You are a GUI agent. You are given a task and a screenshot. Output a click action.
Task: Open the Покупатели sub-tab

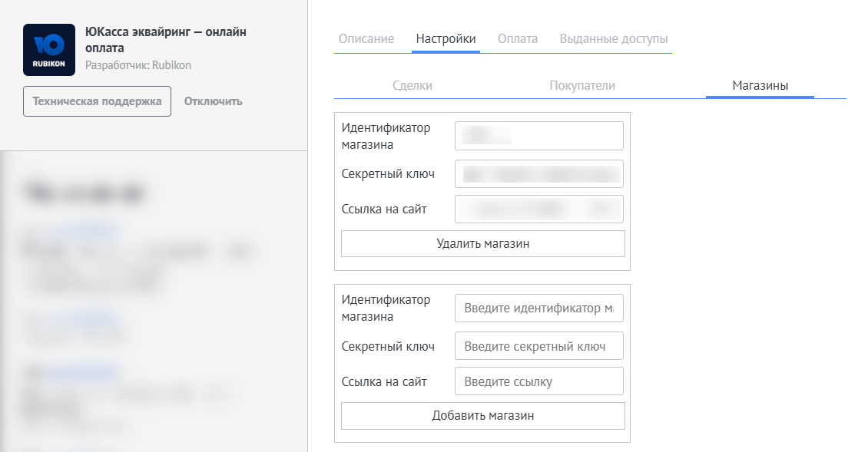coord(582,86)
